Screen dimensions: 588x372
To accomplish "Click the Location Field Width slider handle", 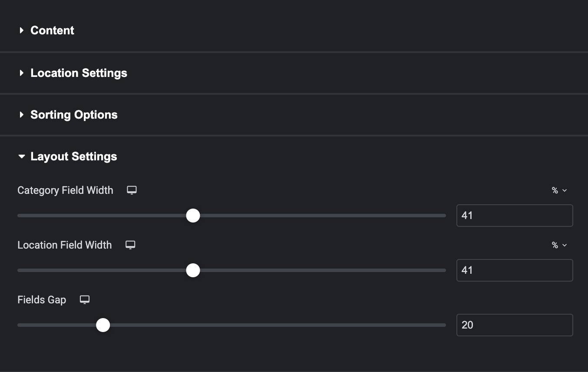I will [x=193, y=270].
